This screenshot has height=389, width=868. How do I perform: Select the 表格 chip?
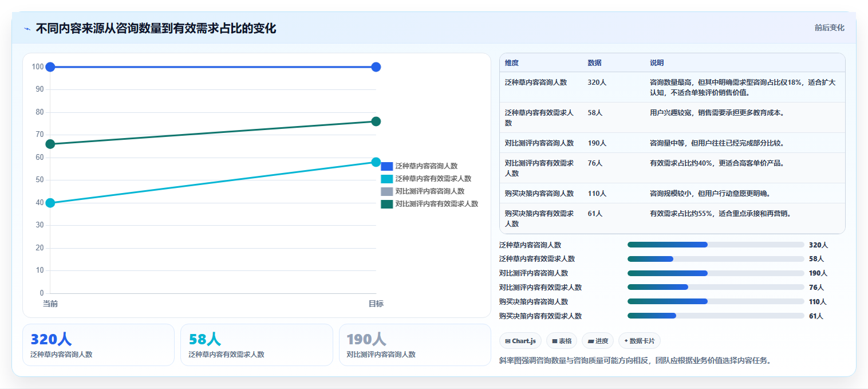(x=562, y=341)
